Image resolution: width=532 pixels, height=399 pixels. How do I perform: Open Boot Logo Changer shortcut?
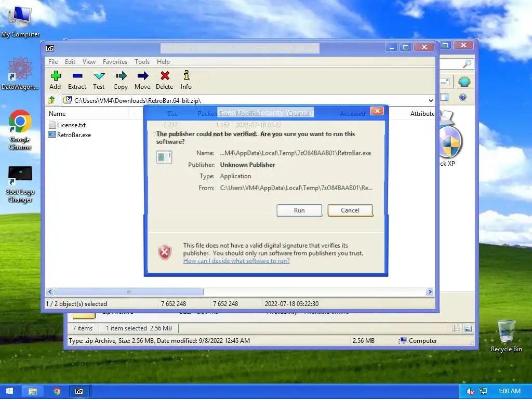[x=20, y=184]
